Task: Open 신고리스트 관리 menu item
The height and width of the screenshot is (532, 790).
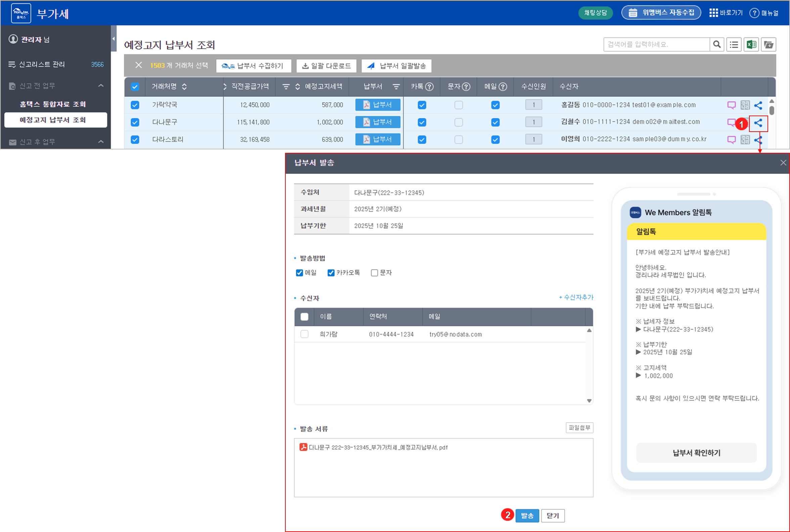Action: 42,64
